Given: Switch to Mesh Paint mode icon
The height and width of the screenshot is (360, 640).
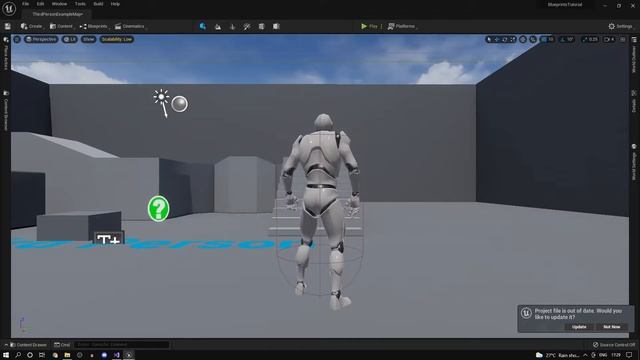Looking at the screenshot, I should pyautogui.click(x=247, y=27).
